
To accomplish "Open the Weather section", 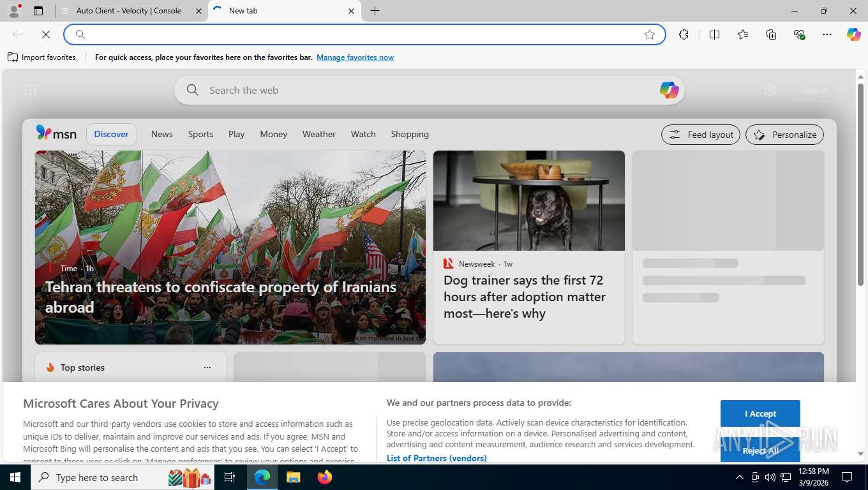I will coord(319,134).
